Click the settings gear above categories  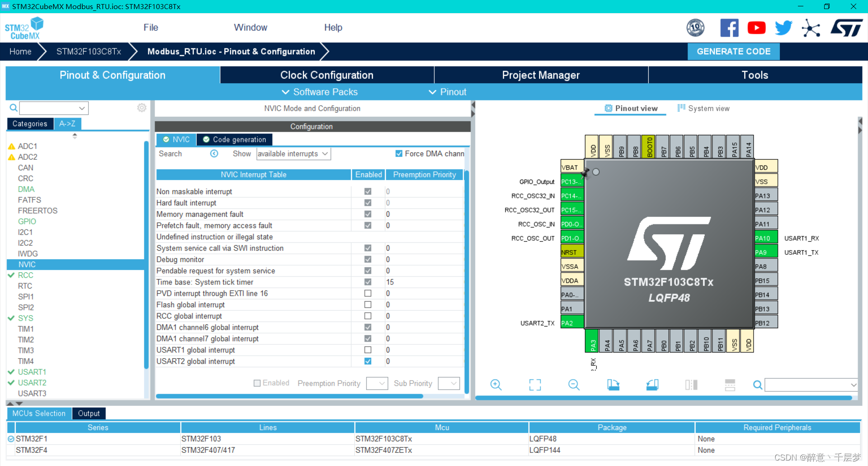(x=142, y=108)
